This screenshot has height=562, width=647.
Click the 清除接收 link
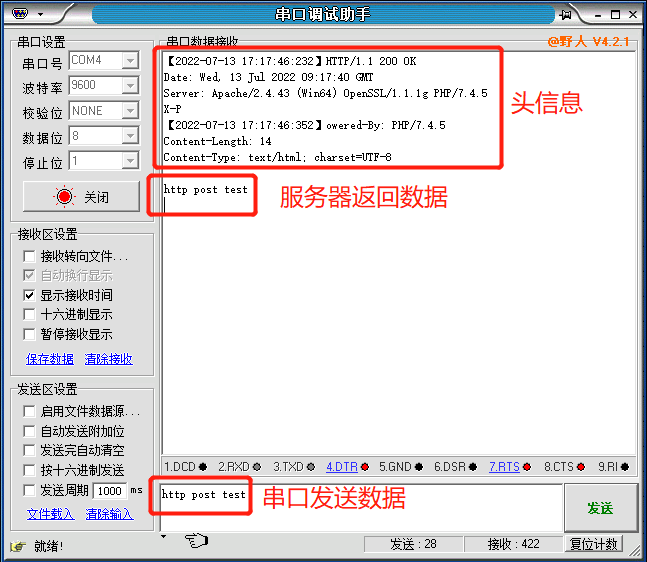click(x=109, y=359)
